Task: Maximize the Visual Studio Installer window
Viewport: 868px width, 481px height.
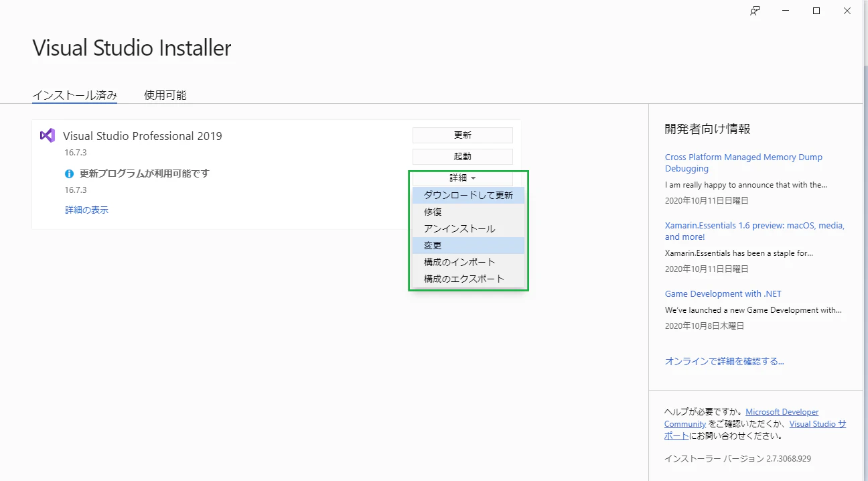Action: [x=816, y=11]
